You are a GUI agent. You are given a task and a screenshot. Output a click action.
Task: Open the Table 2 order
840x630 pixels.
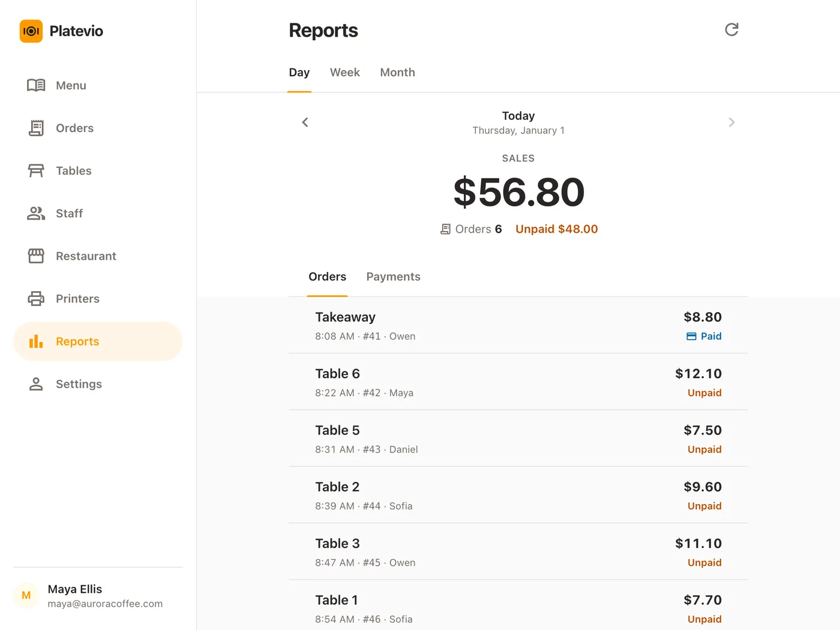[x=518, y=495]
